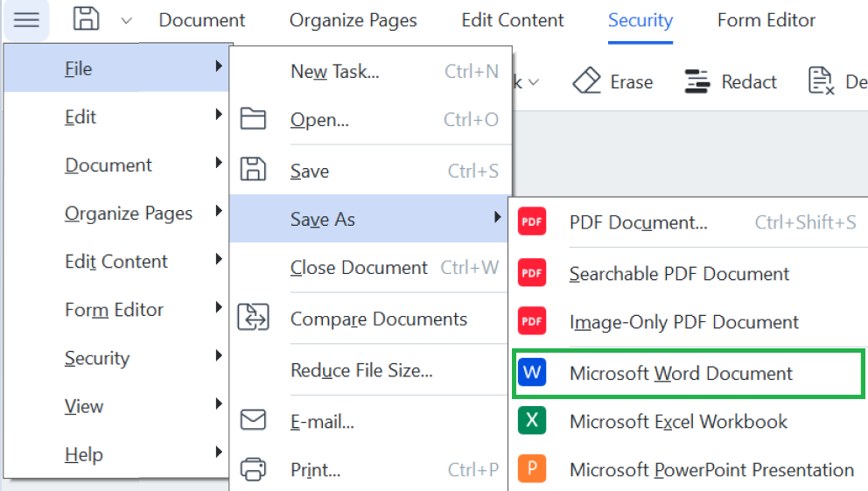
Task: Save as Searchable PDF Document
Action: (688, 273)
